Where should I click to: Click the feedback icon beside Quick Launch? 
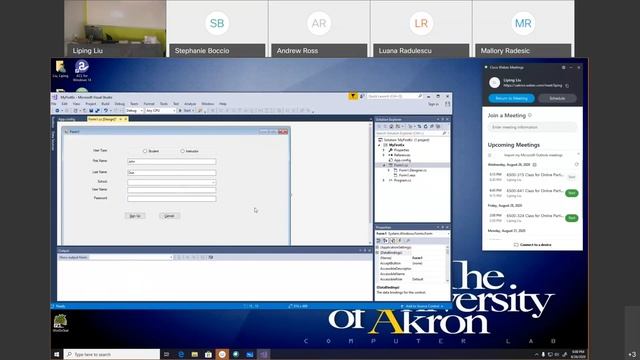pyautogui.click(x=362, y=96)
